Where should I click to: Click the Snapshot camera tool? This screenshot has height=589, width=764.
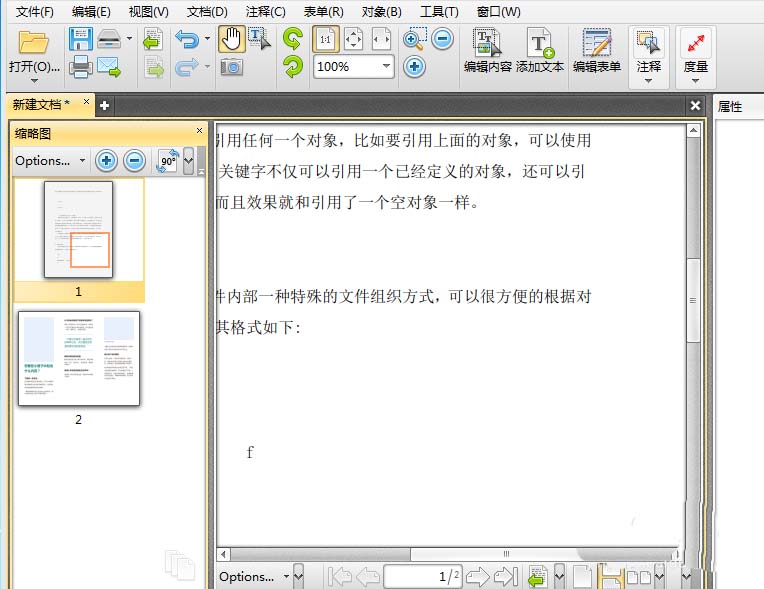(x=231, y=67)
